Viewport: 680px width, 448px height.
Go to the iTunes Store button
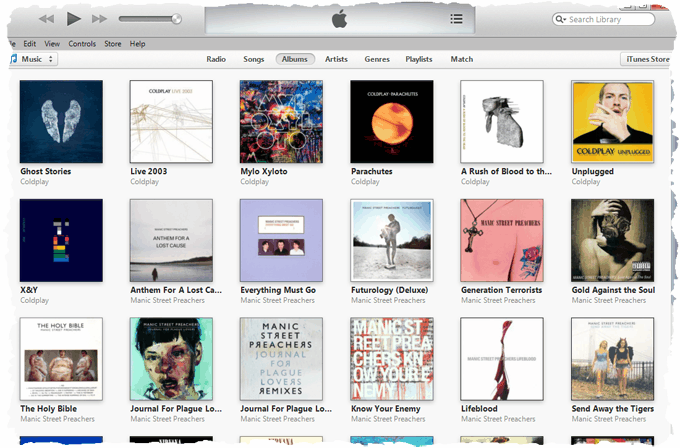[647, 59]
